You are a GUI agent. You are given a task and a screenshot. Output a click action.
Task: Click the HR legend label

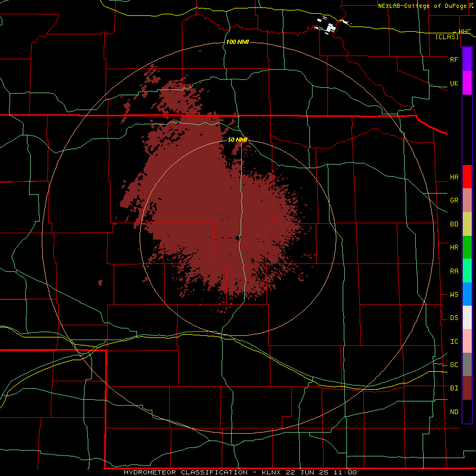[x=454, y=248]
